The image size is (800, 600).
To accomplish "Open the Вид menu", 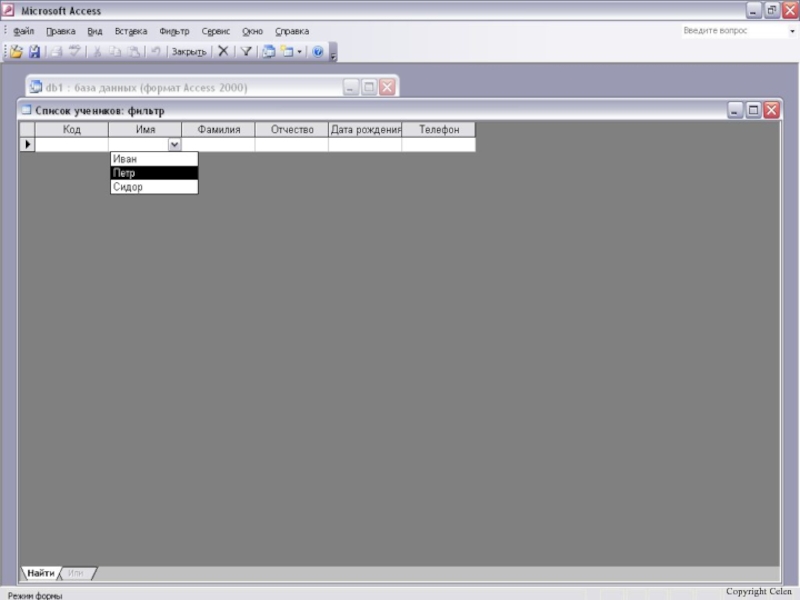I will coord(95,31).
